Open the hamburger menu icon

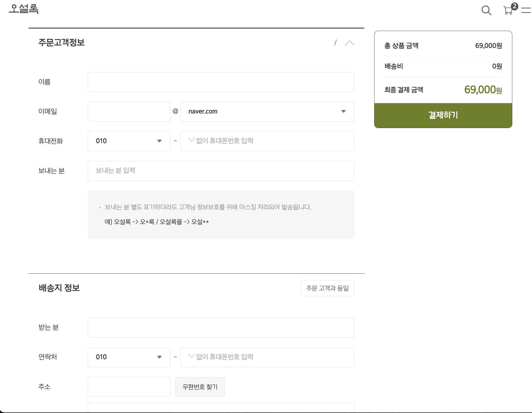[526, 10]
